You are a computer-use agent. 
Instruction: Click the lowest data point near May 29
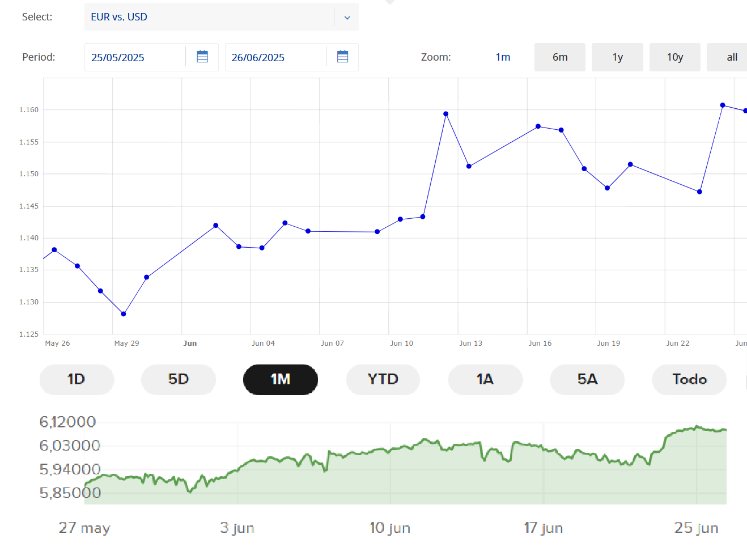[x=124, y=314]
